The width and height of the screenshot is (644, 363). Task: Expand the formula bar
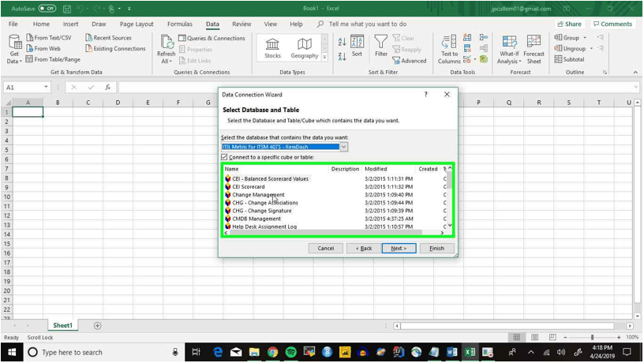point(636,87)
